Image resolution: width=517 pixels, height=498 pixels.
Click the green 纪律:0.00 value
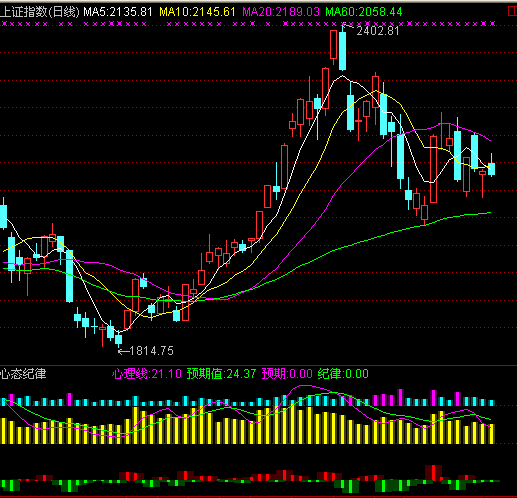(343, 374)
